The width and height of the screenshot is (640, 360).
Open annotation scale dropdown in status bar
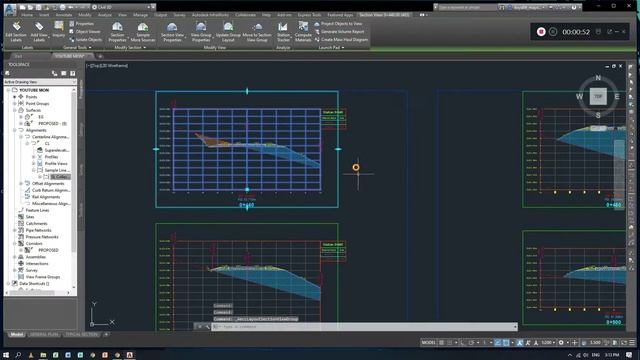pyautogui.click(x=548, y=342)
